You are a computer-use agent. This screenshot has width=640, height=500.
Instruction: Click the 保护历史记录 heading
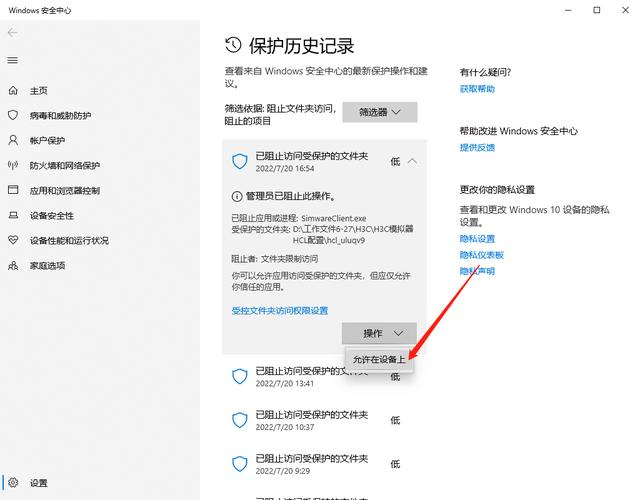pyautogui.click(x=301, y=46)
